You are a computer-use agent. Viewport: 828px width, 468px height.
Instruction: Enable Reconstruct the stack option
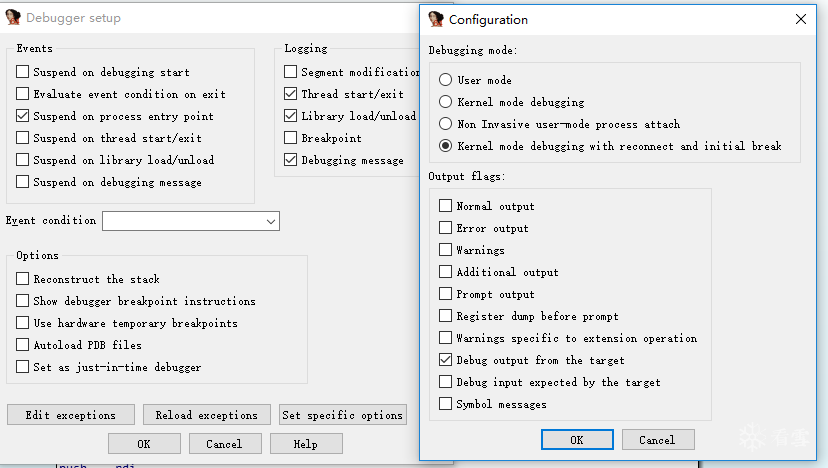[23, 279]
